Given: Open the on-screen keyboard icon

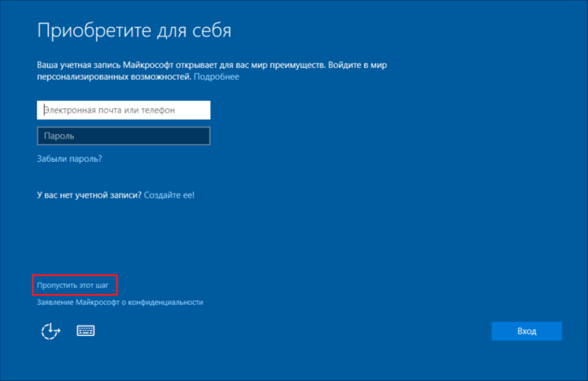Looking at the screenshot, I should click(x=86, y=331).
